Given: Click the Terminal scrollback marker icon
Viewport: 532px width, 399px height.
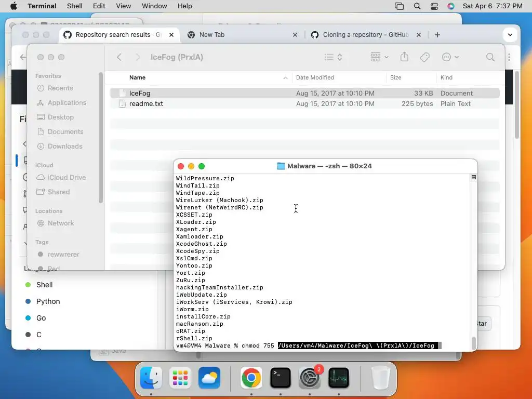Looking at the screenshot, I should 474,177.
